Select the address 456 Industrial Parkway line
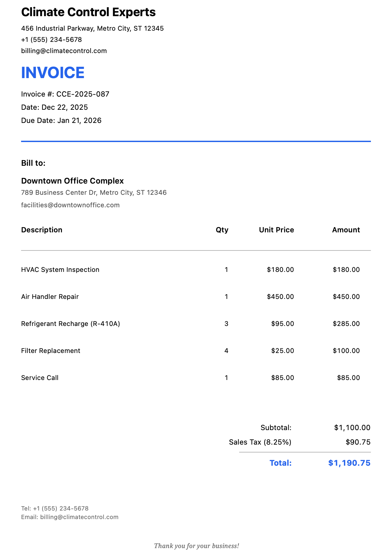392x555 pixels. (x=92, y=28)
